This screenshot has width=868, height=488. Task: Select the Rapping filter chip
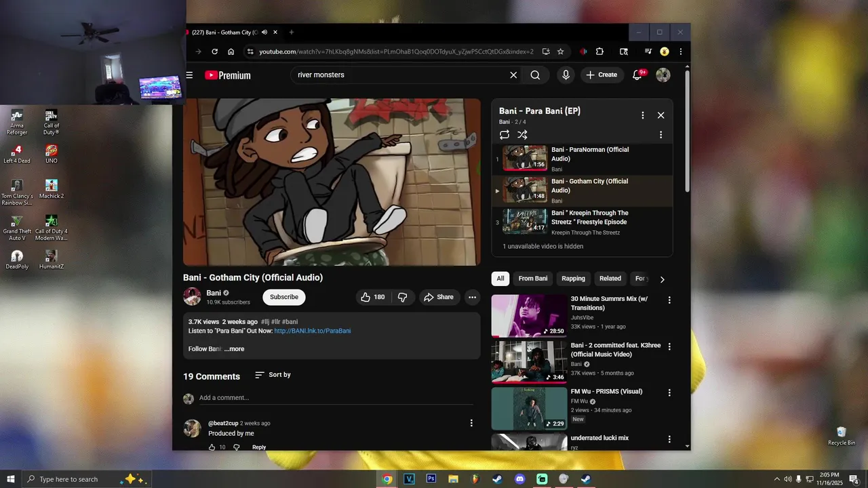point(573,279)
